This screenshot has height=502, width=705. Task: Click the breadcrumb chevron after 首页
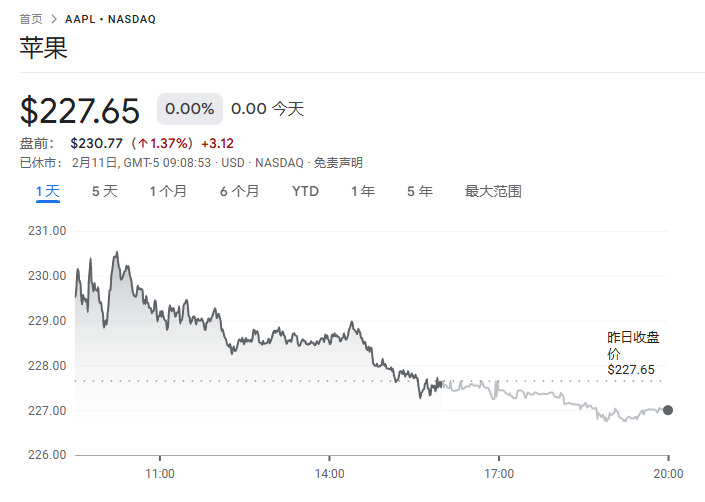pos(53,19)
